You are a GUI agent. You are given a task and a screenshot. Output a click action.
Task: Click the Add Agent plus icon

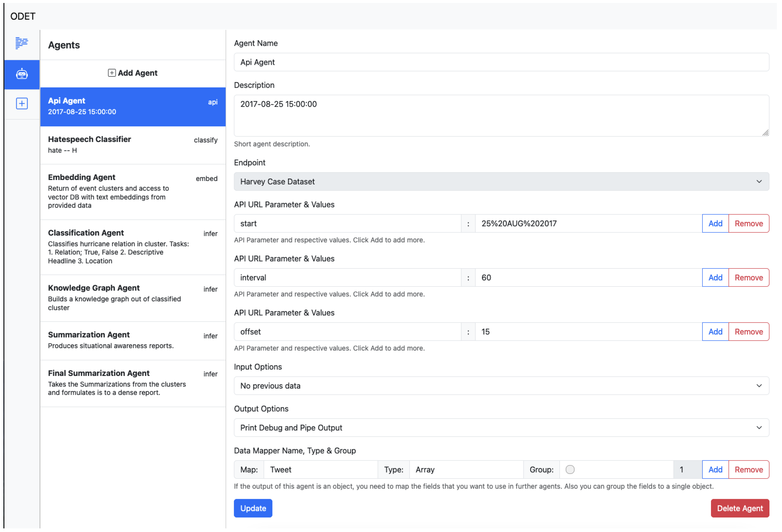click(x=112, y=73)
